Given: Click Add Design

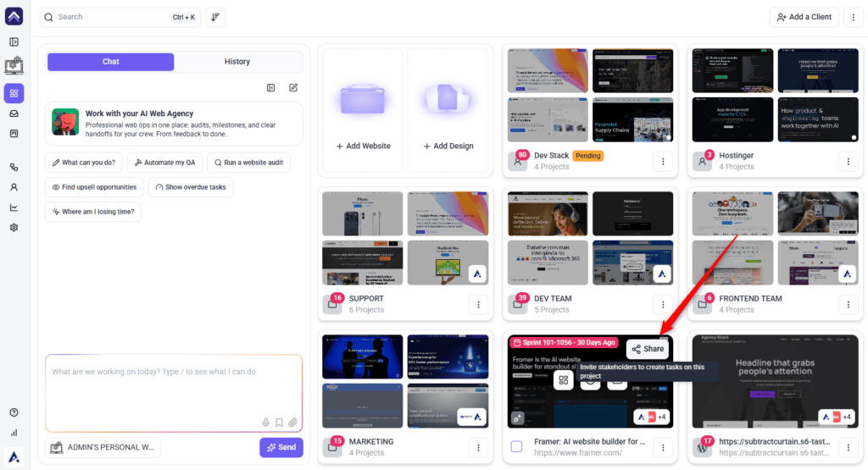Looking at the screenshot, I should (x=448, y=110).
